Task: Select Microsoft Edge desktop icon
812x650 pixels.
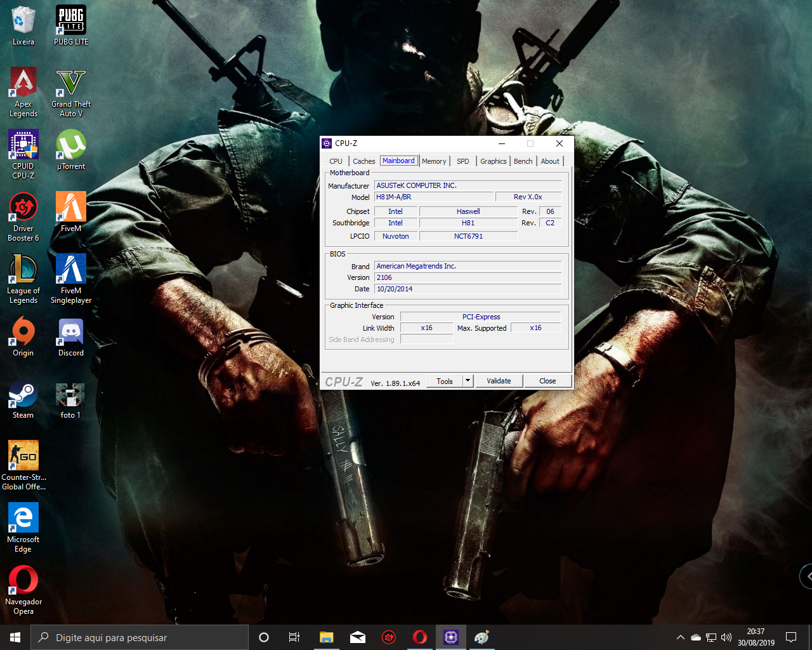Action: click(x=23, y=527)
